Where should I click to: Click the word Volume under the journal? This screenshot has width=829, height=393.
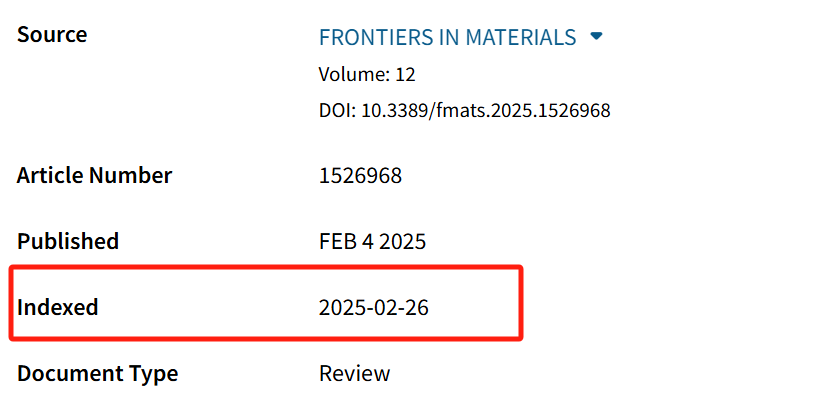tap(354, 75)
